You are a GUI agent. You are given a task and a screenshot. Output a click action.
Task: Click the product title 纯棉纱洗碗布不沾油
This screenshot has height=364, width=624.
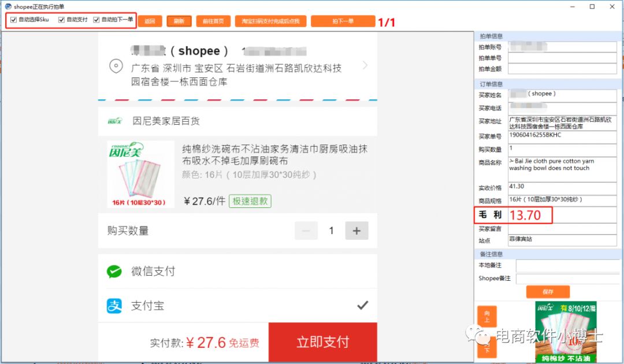coord(274,155)
